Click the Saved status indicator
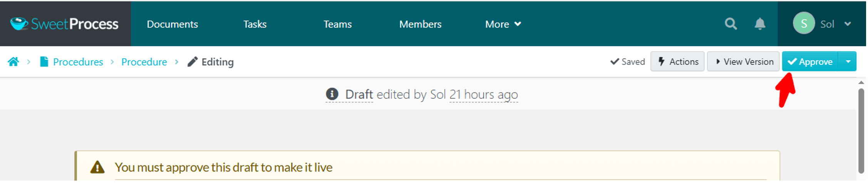This screenshot has width=868, height=186. 628,62
